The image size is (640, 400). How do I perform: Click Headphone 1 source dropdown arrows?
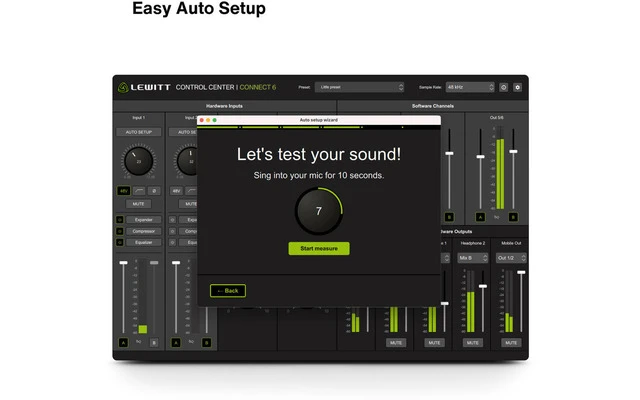pyautogui.click(x=446, y=258)
